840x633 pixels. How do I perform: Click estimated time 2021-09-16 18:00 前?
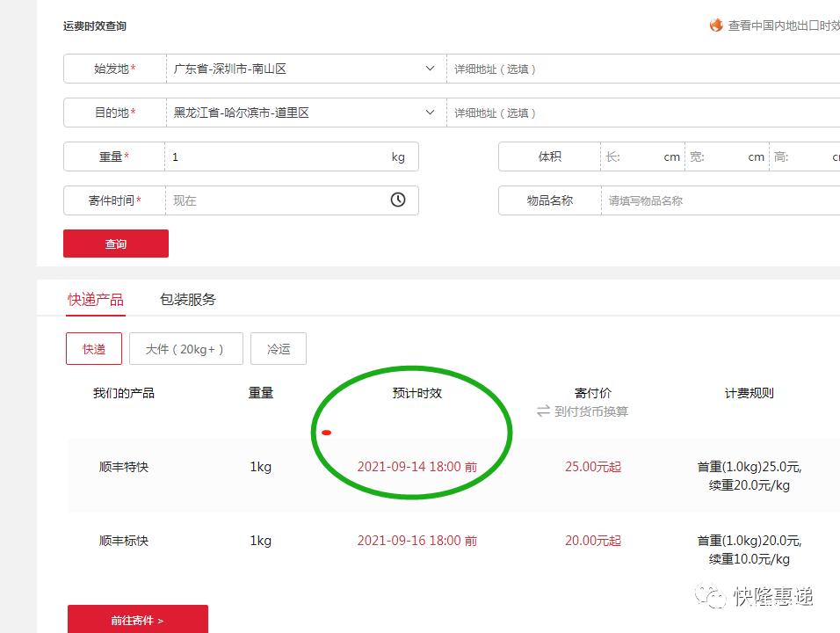coord(417,541)
